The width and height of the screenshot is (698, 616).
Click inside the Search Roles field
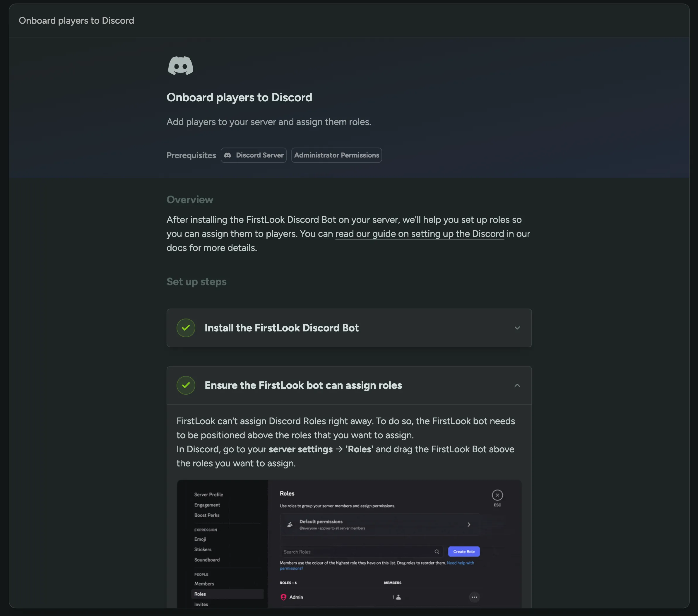coord(341,552)
